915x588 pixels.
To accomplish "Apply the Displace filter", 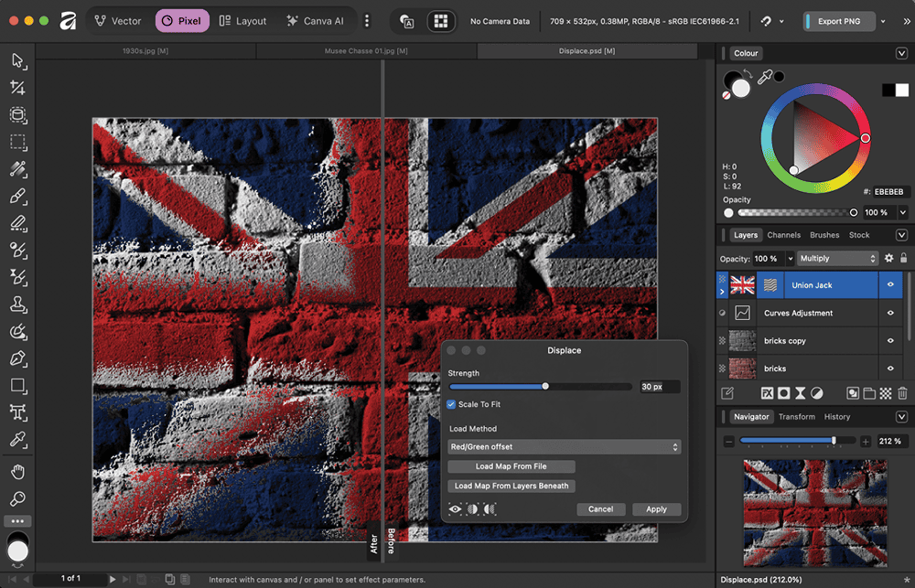I will [x=656, y=509].
